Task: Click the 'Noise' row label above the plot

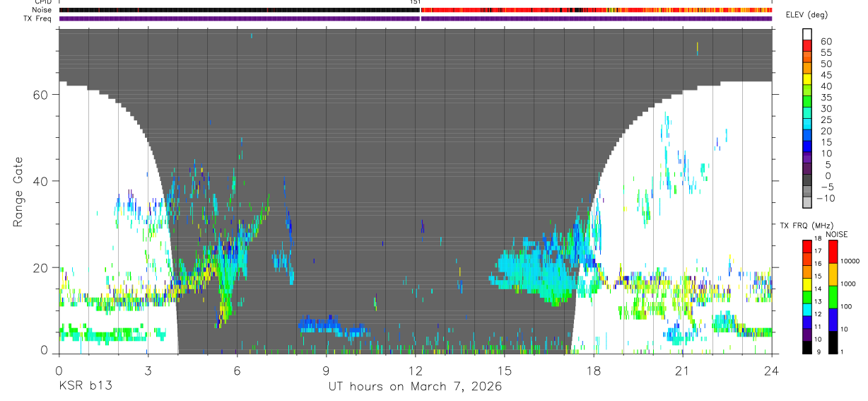Action: [42, 10]
